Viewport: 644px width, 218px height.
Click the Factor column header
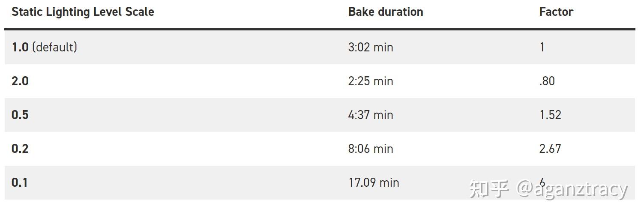click(x=556, y=12)
